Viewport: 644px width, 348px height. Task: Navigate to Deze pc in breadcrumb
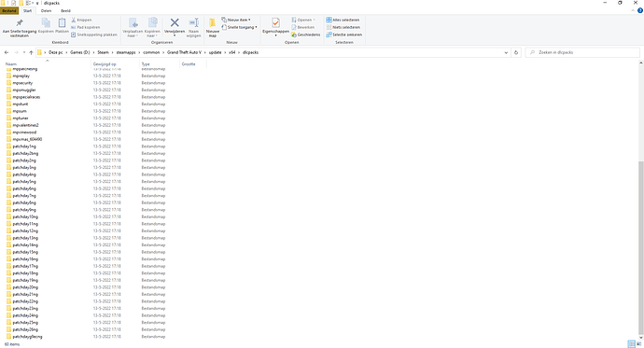click(55, 52)
